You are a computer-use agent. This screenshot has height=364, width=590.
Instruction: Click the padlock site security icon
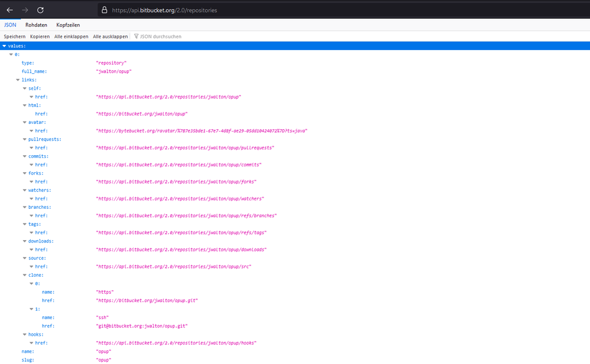click(105, 10)
